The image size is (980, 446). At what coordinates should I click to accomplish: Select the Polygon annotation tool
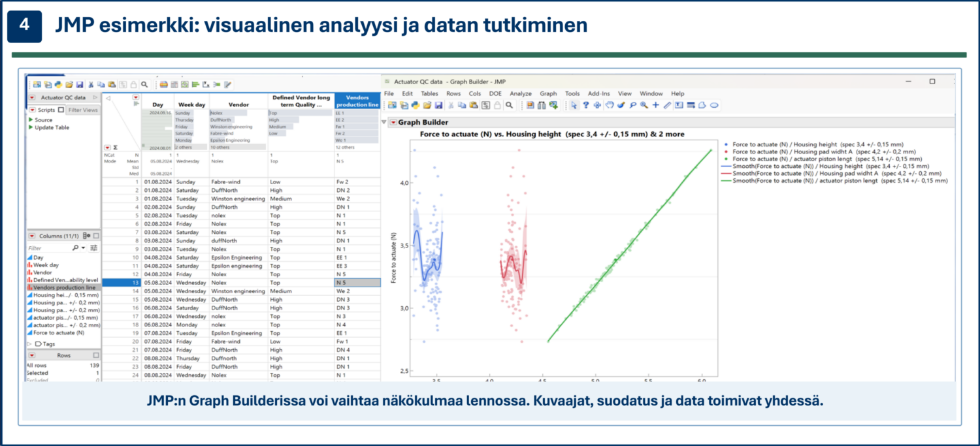[702, 104]
